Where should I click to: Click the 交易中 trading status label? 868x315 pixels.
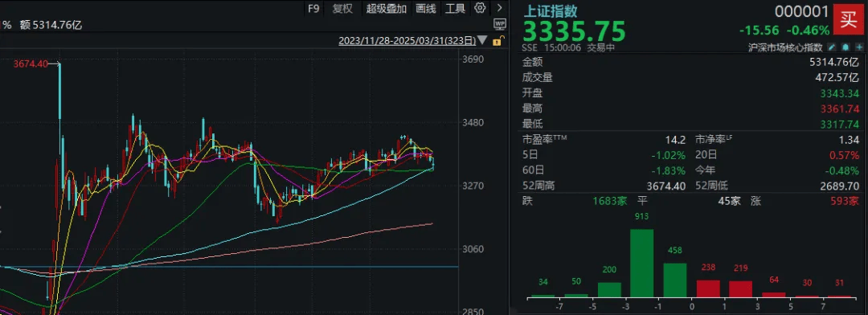[600, 47]
